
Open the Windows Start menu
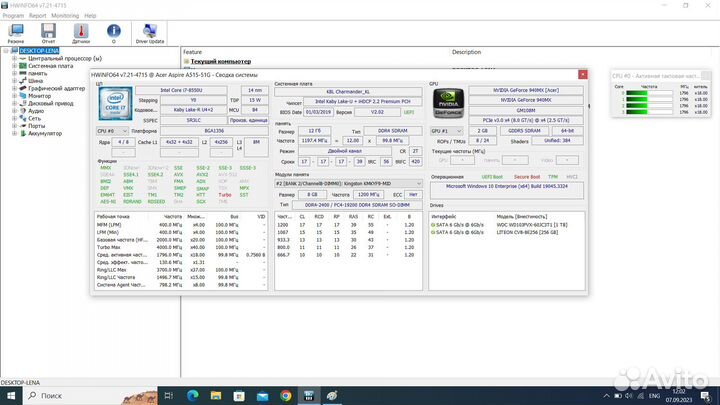(11, 395)
